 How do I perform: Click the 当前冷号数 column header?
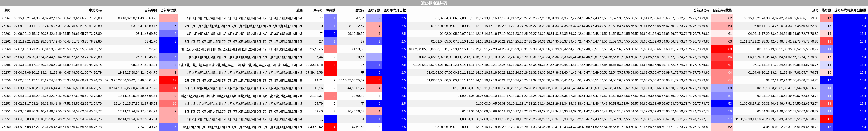click(169, 11)
